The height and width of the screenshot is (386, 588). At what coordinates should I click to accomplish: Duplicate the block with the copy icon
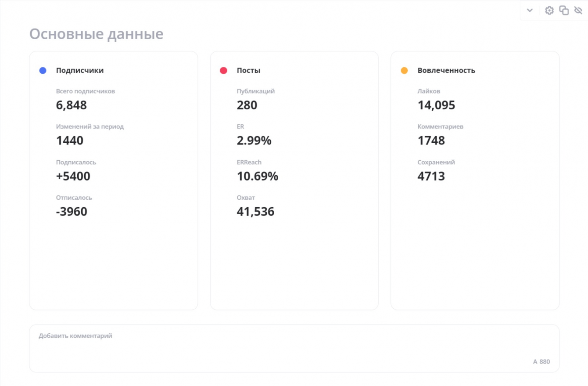click(x=564, y=11)
